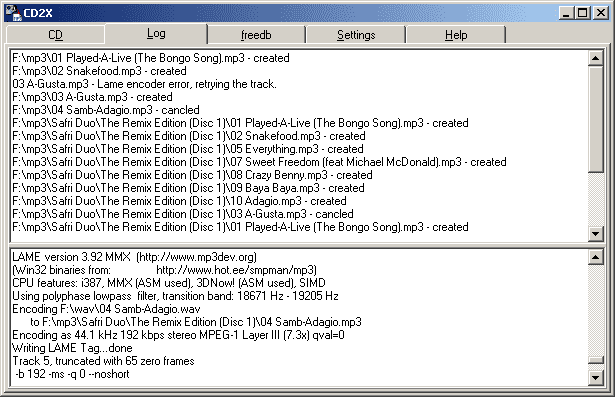Screen dimensions: 615x397
Task: Open the Help tab
Action: click(456, 35)
